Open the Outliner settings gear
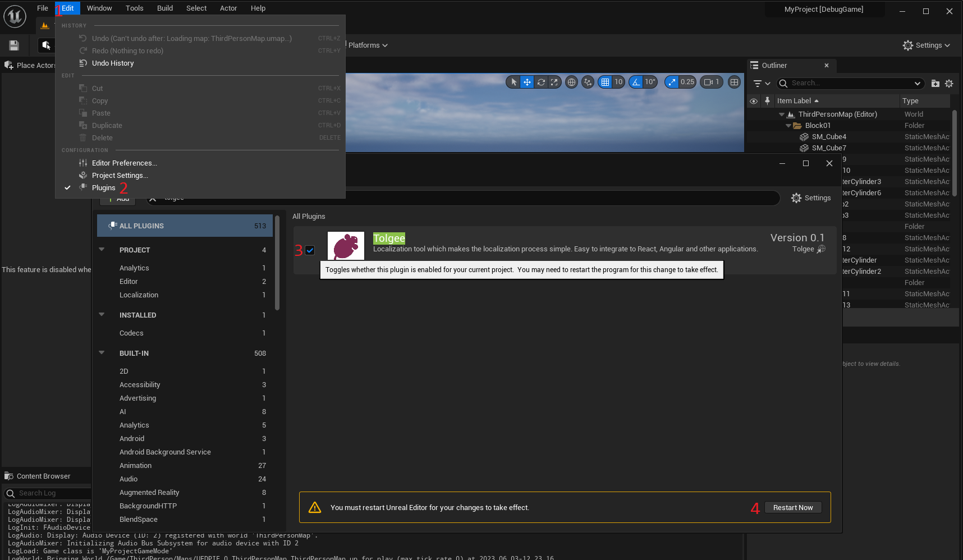 949,83
